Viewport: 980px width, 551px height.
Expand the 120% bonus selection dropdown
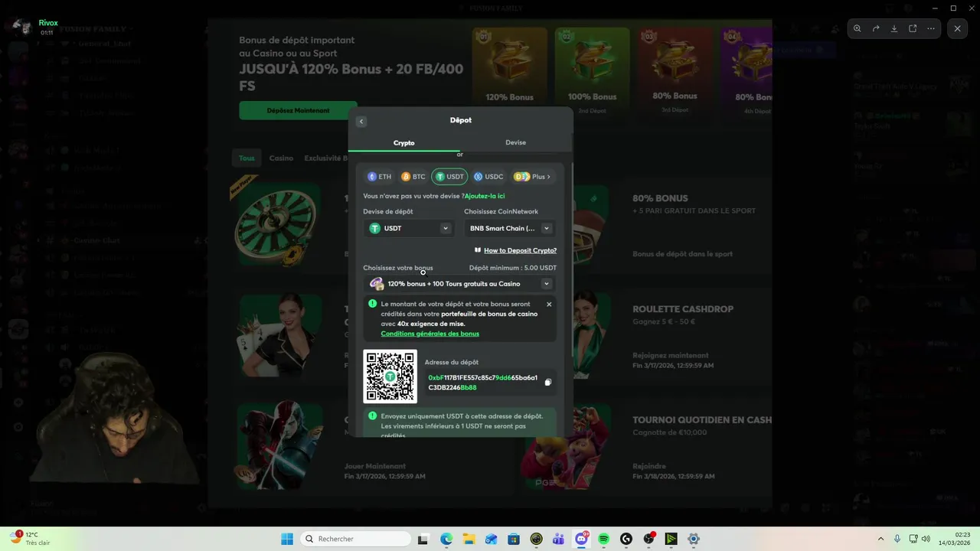[460, 284]
